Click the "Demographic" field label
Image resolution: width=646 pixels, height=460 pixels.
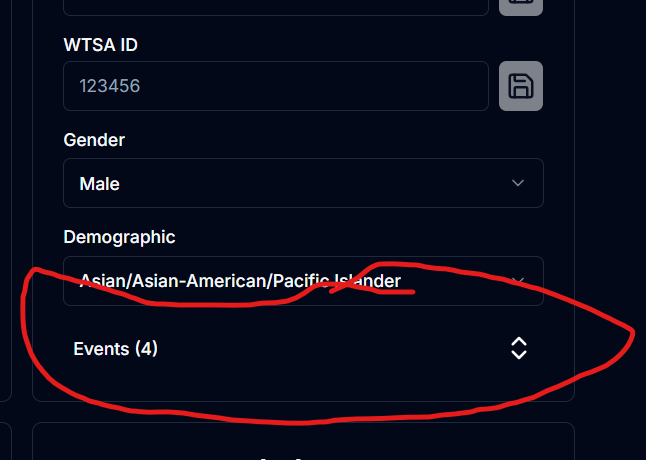(x=119, y=237)
